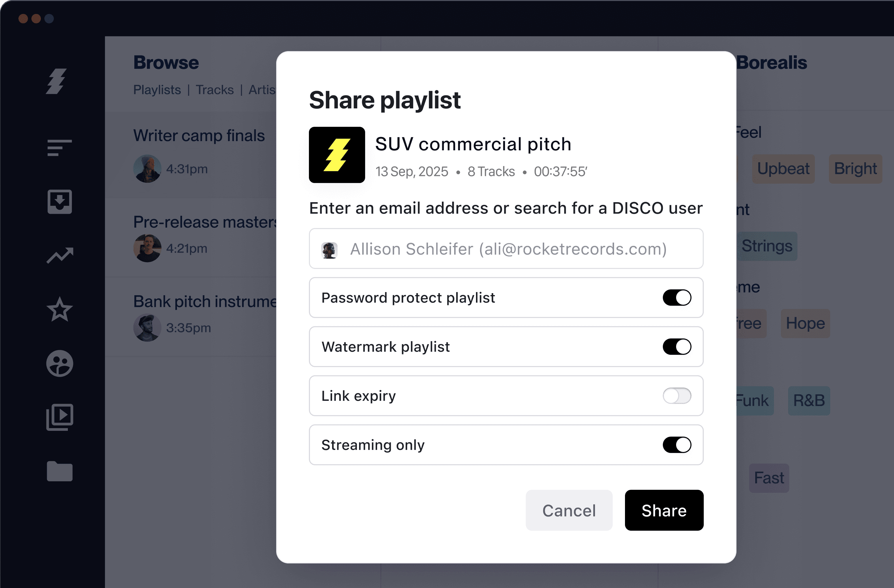Disable the Password protect playlist toggle

click(x=676, y=298)
